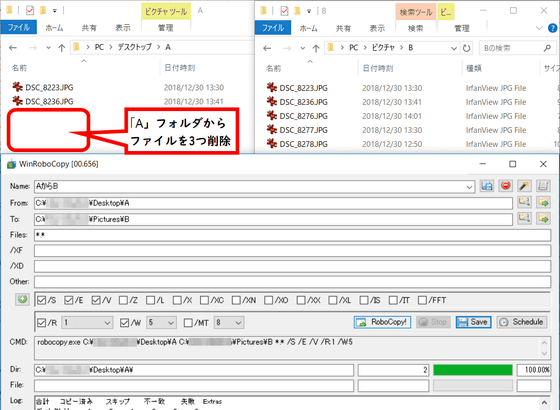Viewport: 560px width, 410px height.
Task: Select DSC_8236.JPG in folder A
Action: tap(49, 101)
